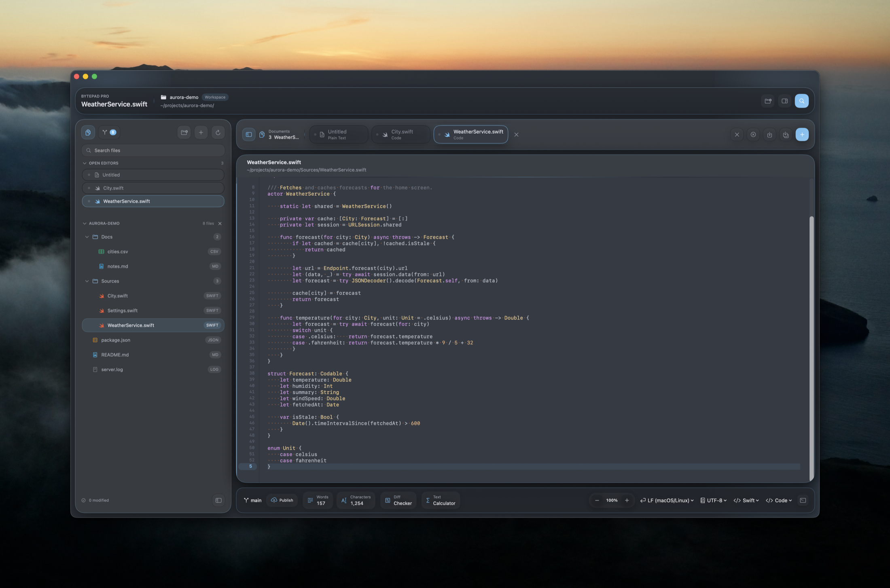Open City.swift in the Sources folder
Image resolution: width=890 pixels, height=588 pixels.
point(153,296)
